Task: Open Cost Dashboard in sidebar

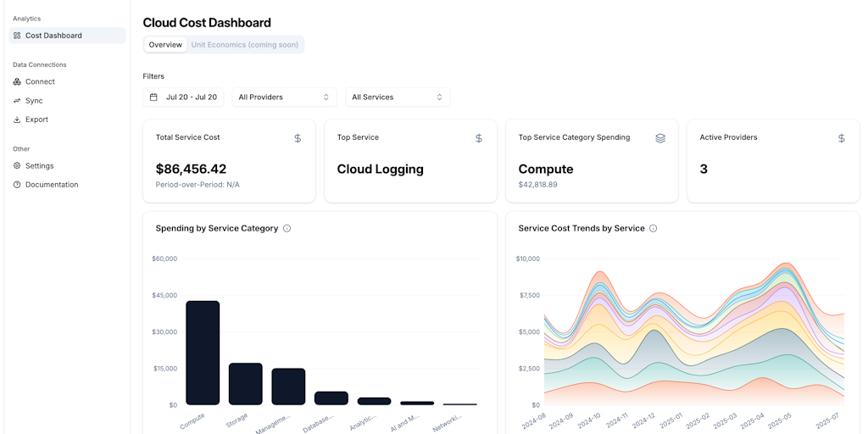Action: coord(67,36)
